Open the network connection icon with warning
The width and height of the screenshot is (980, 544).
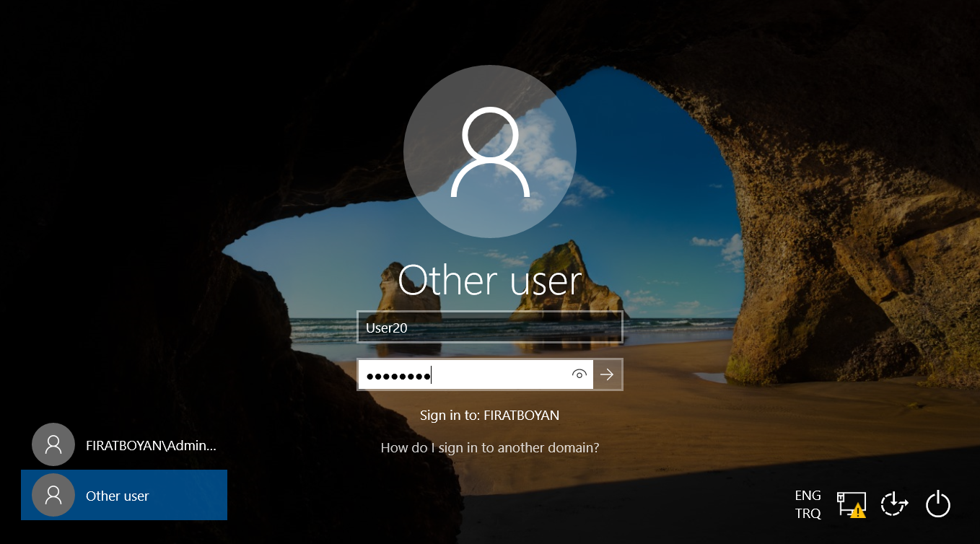[852, 504]
